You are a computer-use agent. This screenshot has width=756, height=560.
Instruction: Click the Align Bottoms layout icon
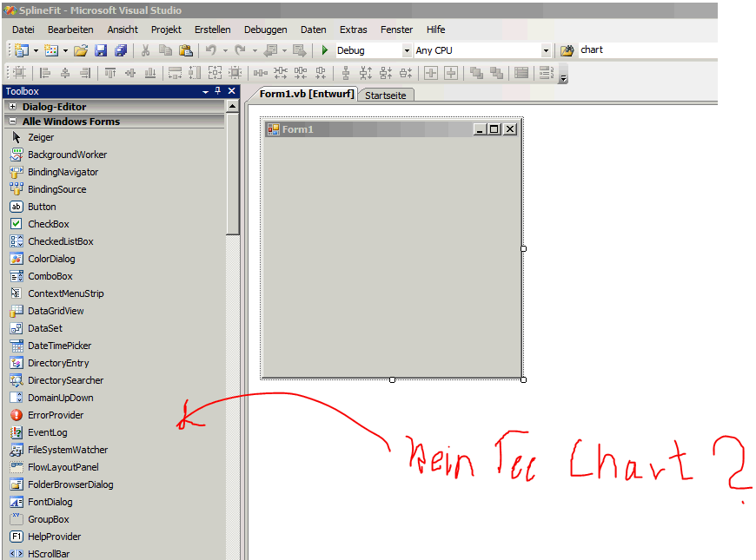[x=150, y=73]
